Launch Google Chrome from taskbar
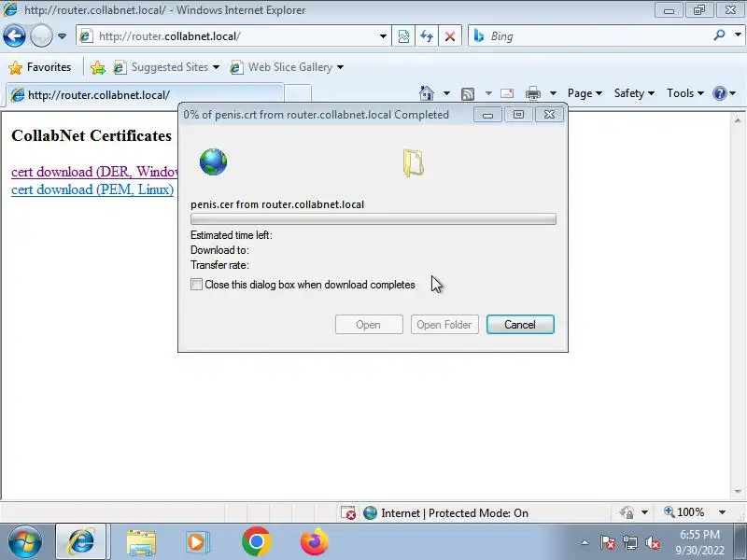The width and height of the screenshot is (747, 560). tap(256, 542)
